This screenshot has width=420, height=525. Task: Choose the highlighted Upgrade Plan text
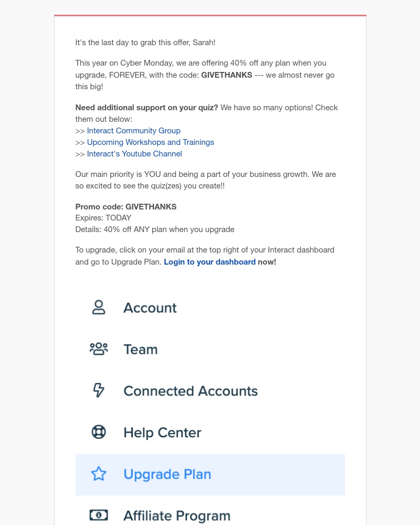[167, 474]
